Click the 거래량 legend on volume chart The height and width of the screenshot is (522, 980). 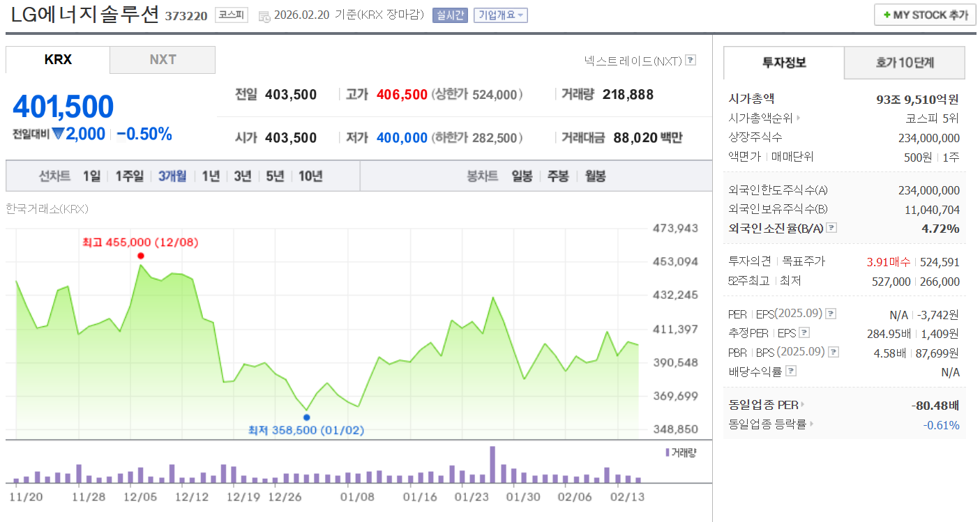tap(681, 452)
